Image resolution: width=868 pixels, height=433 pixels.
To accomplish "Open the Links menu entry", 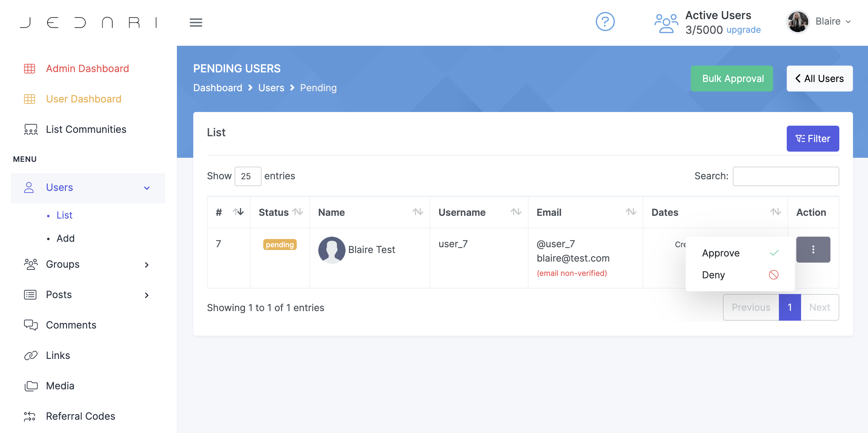I will pos(58,355).
